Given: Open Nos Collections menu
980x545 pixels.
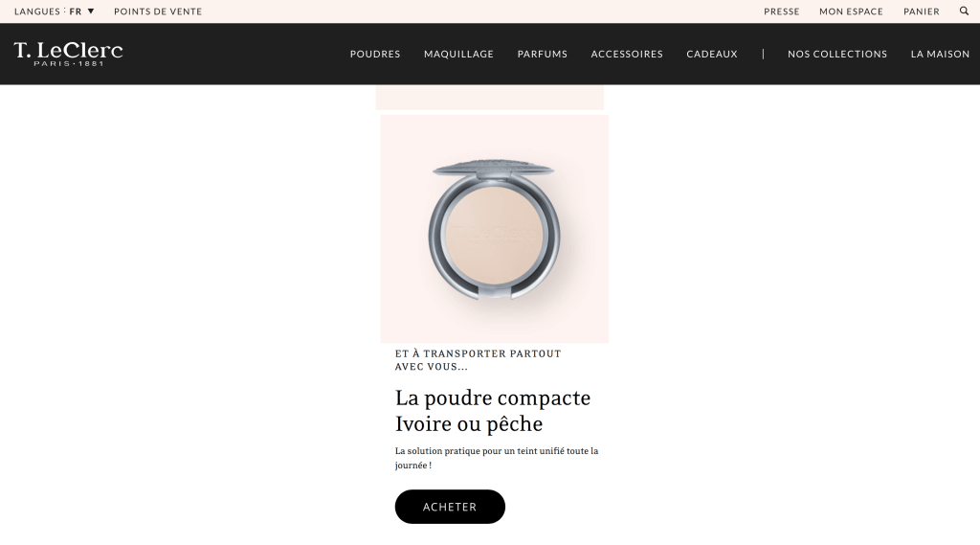Looking at the screenshot, I should point(836,54).
